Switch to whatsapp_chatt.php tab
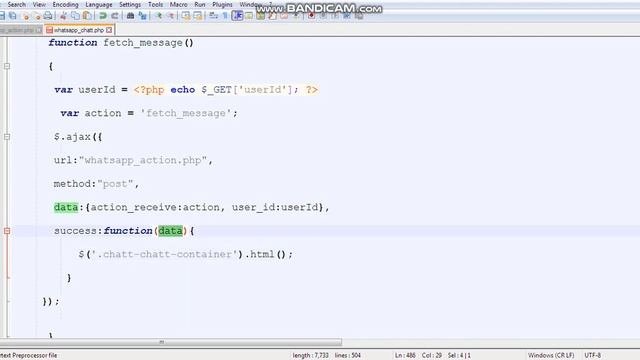Screen dimensions: 640x360 [x=79, y=30]
